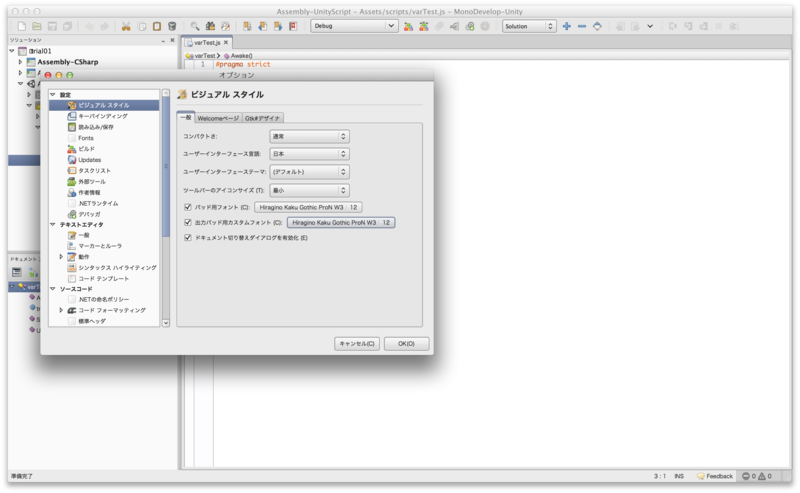The width and height of the screenshot is (800, 493).
Task: Click the options tree scrollbar thumb
Action: (166, 167)
